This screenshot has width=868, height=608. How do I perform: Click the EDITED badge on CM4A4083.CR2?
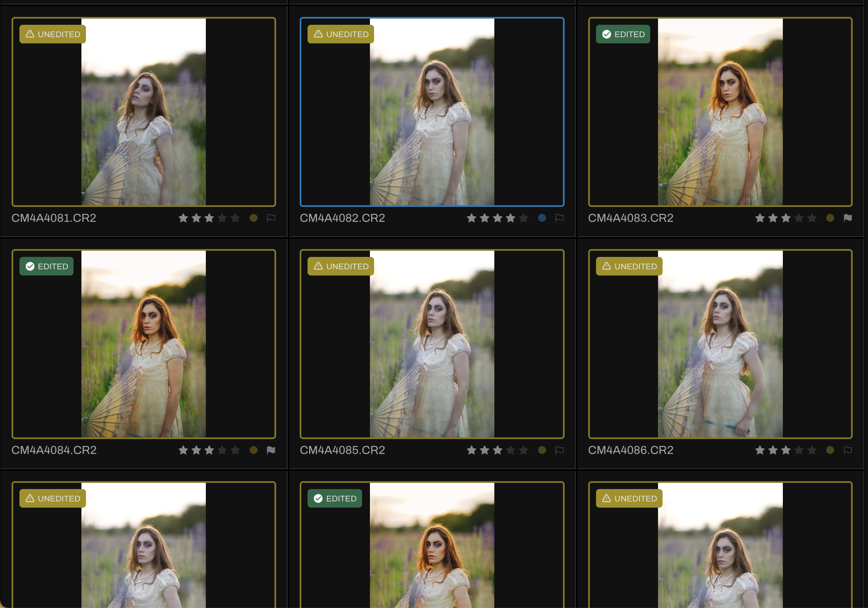(x=623, y=34)
